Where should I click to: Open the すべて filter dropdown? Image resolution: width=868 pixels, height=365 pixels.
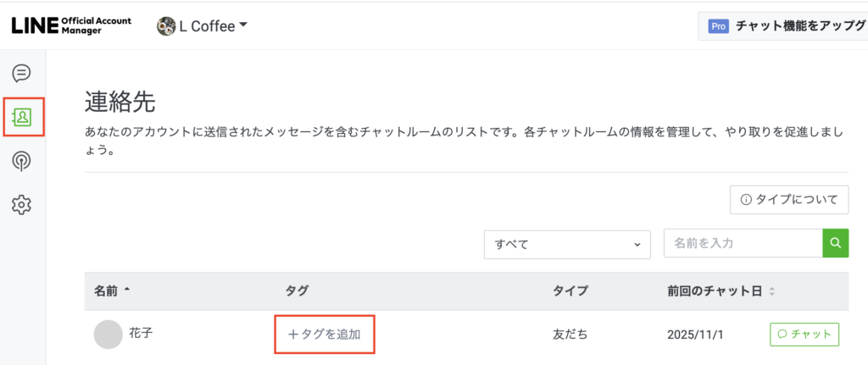tap(566, 244)
